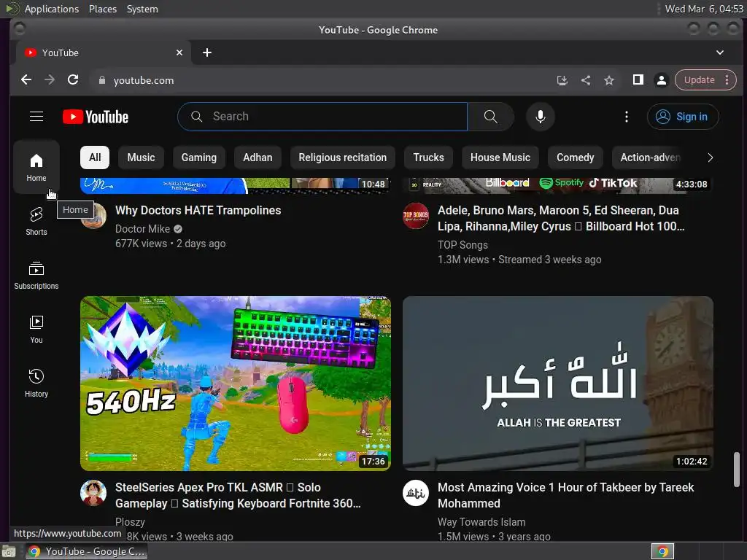Open TOP Songs channel avatar
The height and width of the screenshot is (560, 747).
(416, 216)
